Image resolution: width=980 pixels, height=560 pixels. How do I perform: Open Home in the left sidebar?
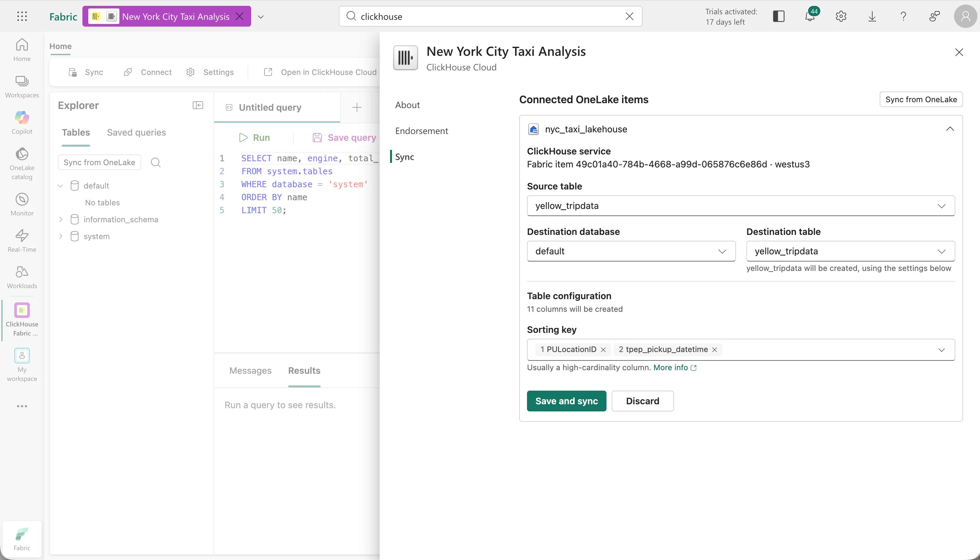22,50
